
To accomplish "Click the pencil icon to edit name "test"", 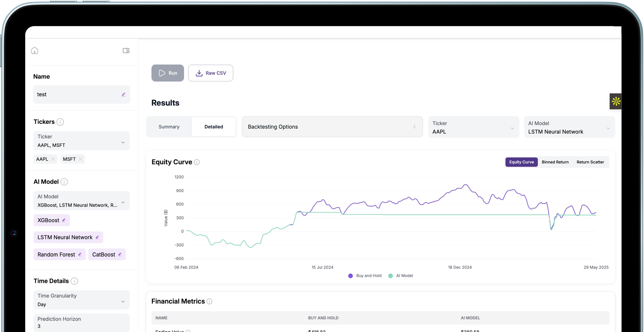I will (x=123, y=94).
